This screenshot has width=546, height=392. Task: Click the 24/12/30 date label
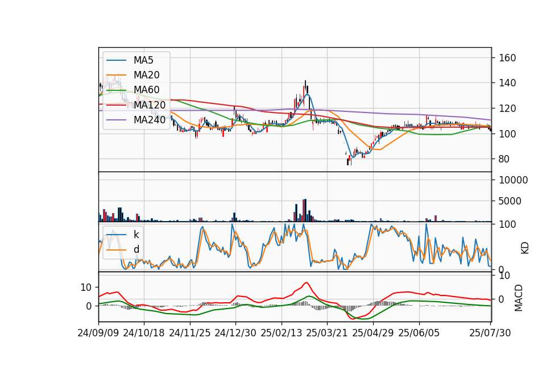[x=235, y=333]
